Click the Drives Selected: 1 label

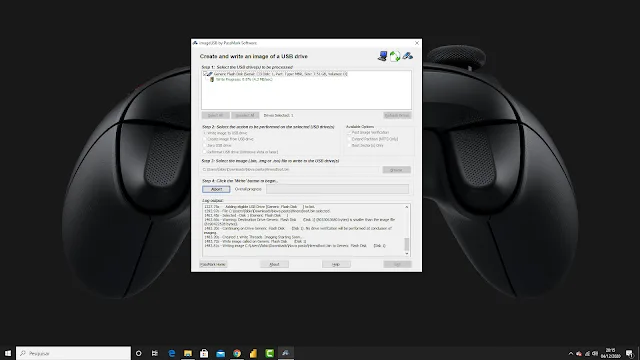point(278,116)
